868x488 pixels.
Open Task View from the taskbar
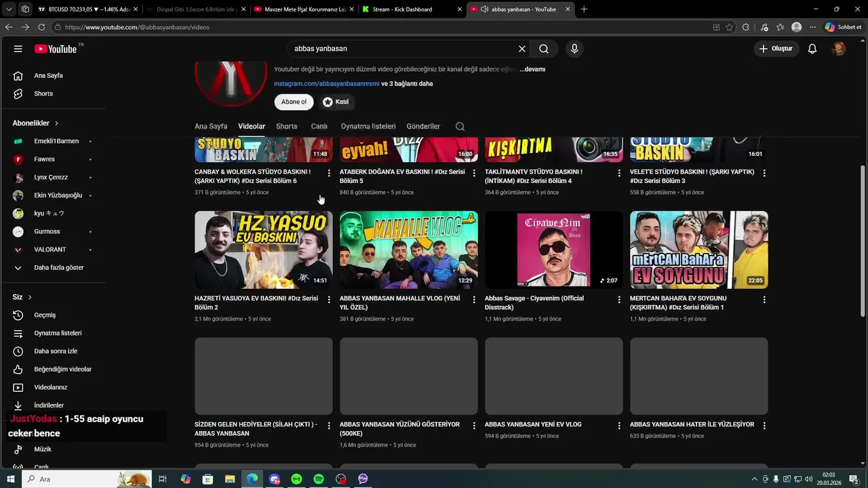coord(163,479)
